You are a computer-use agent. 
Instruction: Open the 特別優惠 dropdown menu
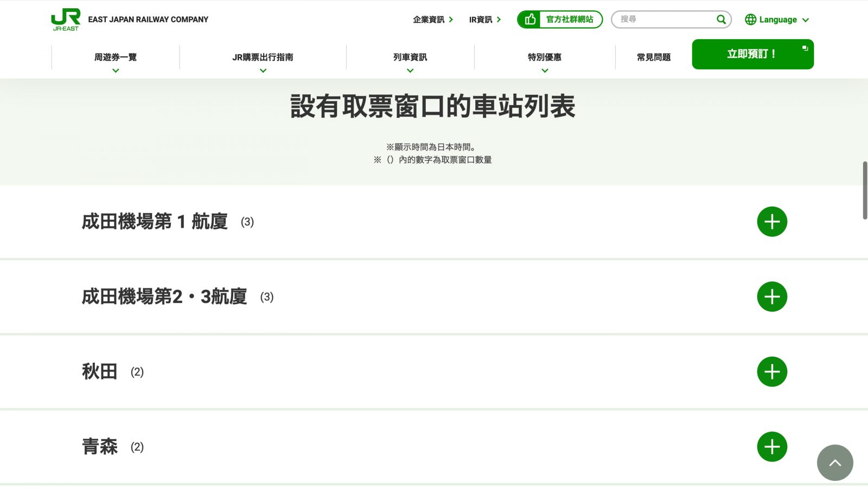[545, 57]
